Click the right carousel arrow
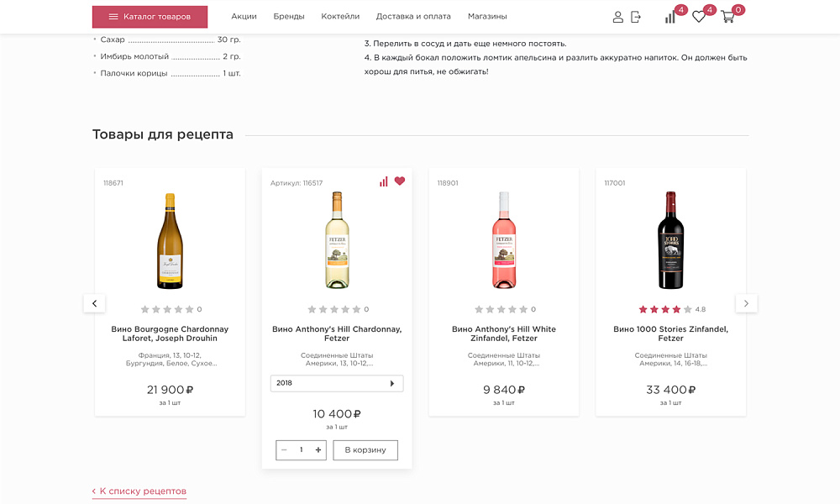Viewport: 840px width, 504px height. point(746,302)
